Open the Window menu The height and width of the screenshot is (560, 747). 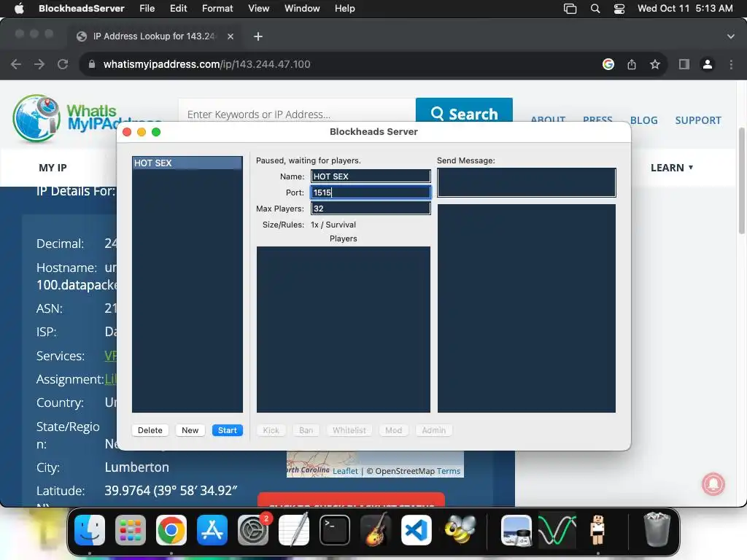(x=302, y=9)
